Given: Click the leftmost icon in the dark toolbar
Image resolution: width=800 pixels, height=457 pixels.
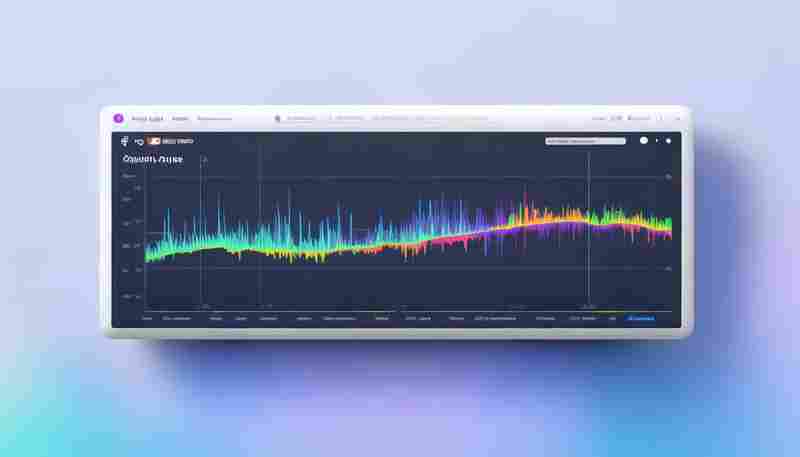Looking at the screenshot, I should [x=124, y=141].
